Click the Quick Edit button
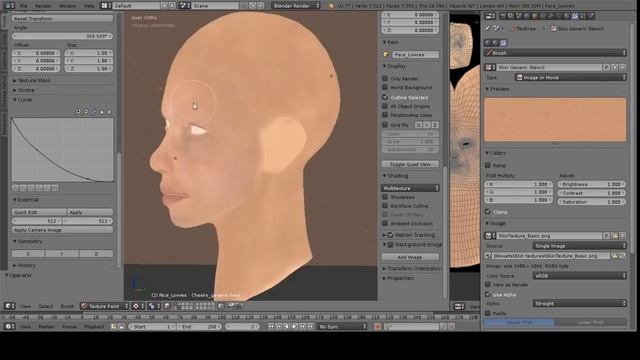The image size is (640, 360). [39, 212]
